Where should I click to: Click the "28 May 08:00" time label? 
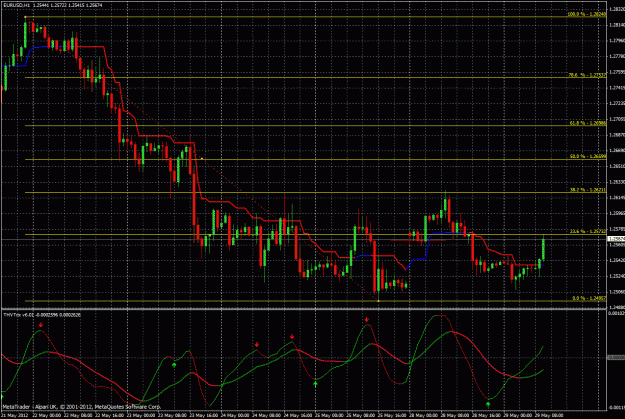pyautogui.click(x=455, y=415)
